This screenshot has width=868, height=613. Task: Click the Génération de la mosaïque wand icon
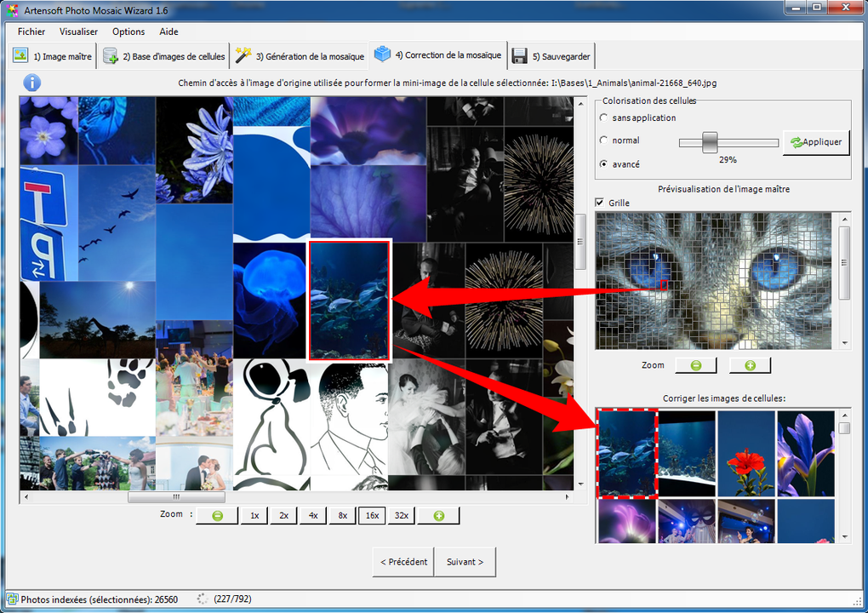pos(243,55)
